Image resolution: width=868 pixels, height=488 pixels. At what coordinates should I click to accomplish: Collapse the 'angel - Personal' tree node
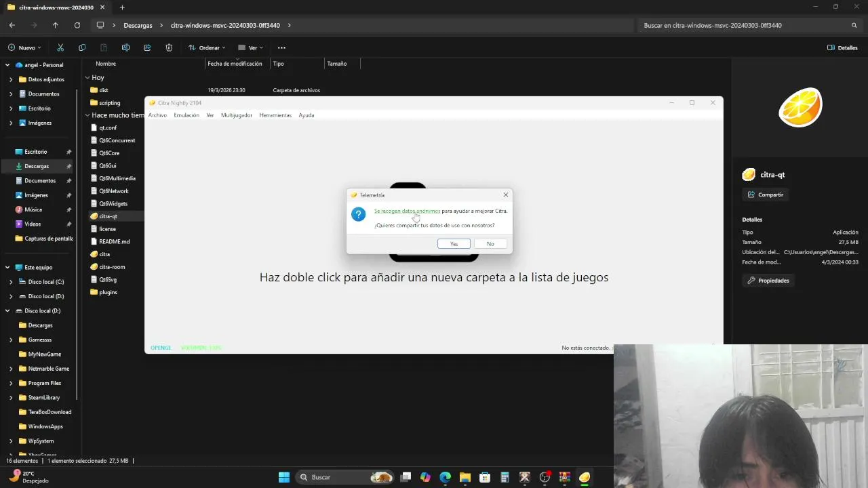tap(7, 65)
